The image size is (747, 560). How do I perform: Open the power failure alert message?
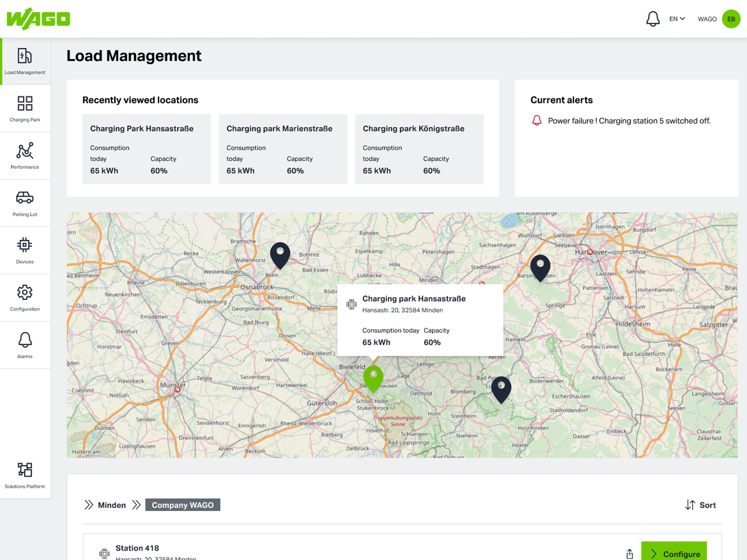tap(629, 121)
